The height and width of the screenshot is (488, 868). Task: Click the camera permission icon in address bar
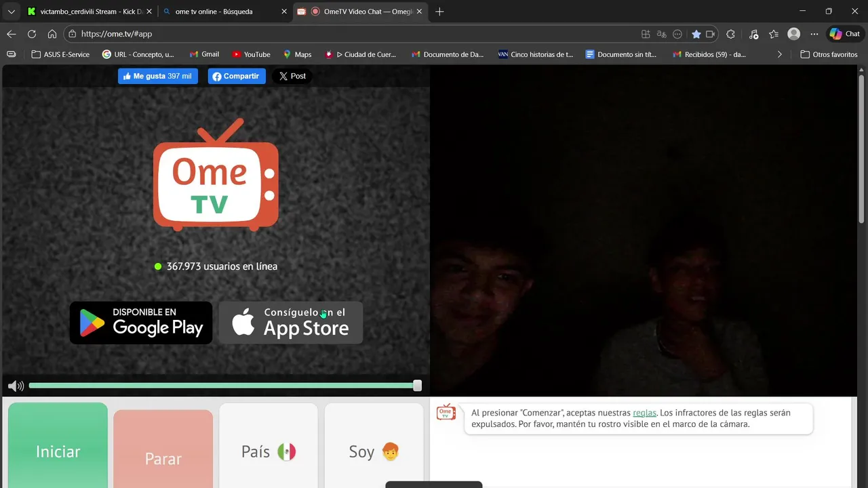(x=710, y=34)
